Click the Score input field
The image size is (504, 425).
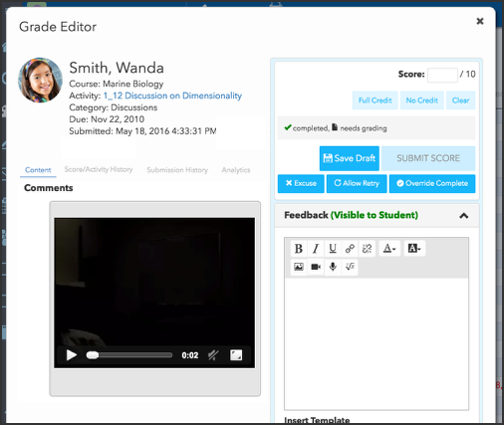[442, 75]
